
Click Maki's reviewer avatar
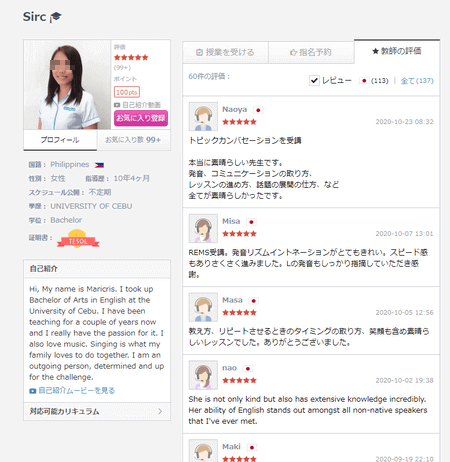tap(203, 451)
